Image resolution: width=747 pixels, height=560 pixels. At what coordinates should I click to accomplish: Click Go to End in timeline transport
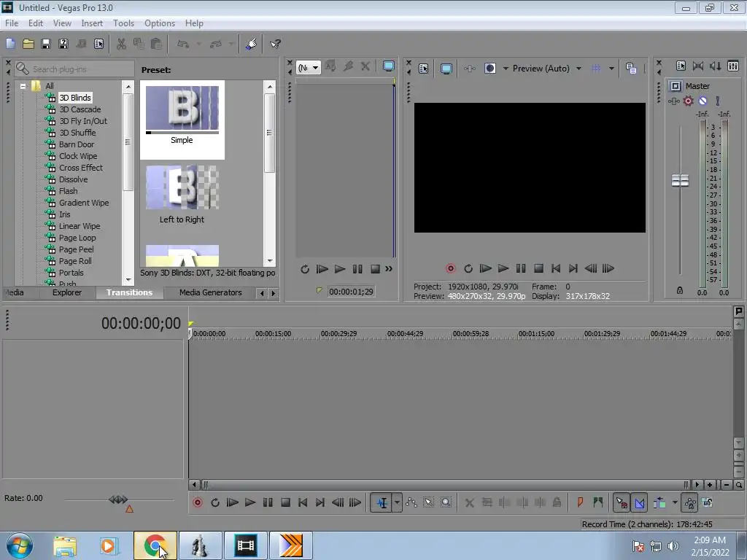point(320,502)
